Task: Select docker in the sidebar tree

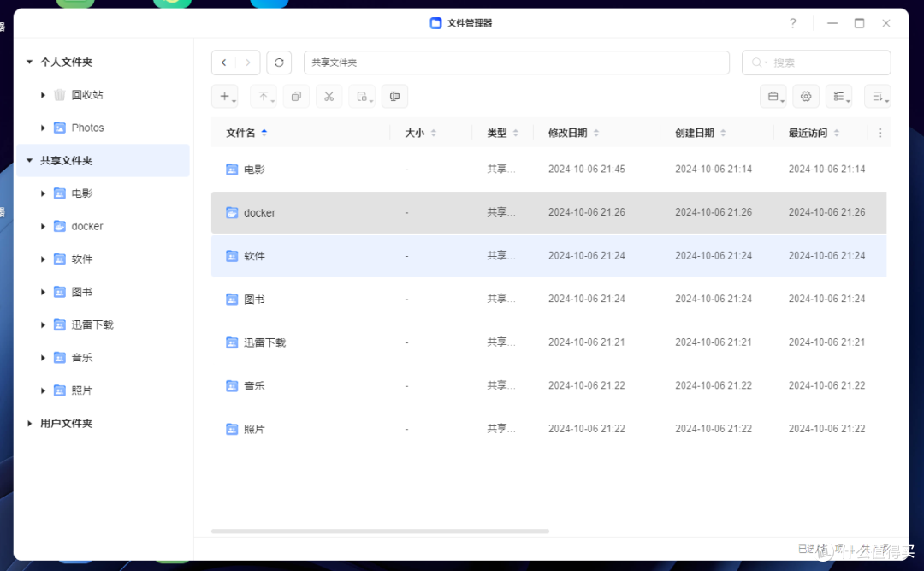Action: pos(87,226)
